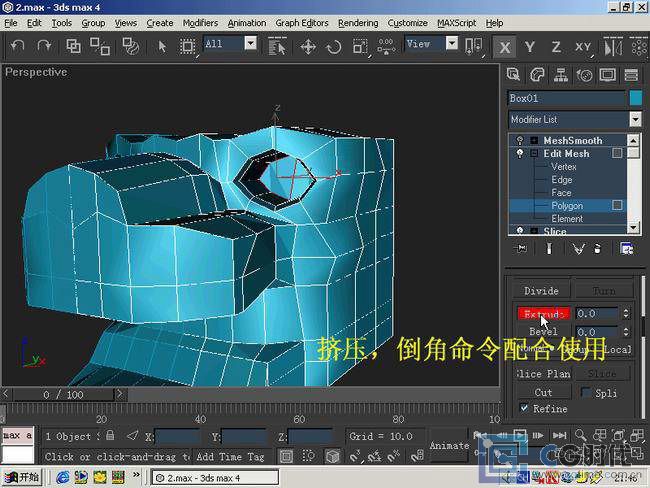This screenshot has height=488, width=650.
Task: Open the Display command panel tab
Action: [608, 75]
